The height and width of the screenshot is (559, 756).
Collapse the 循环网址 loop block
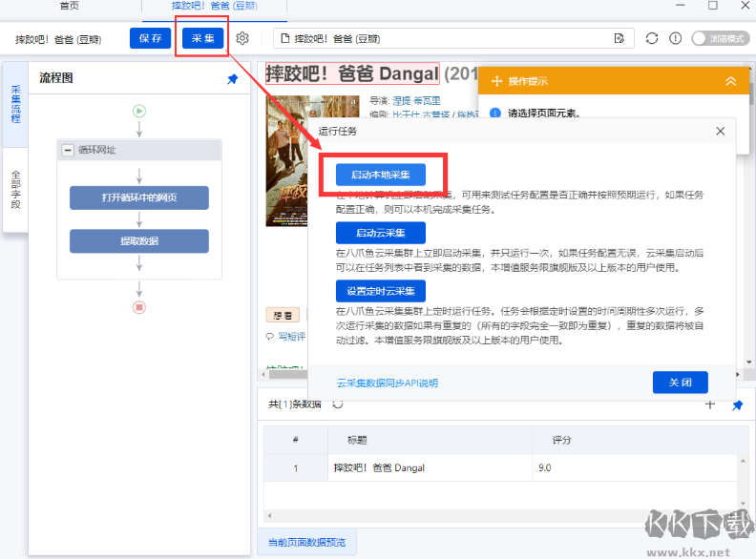(68, 150)
